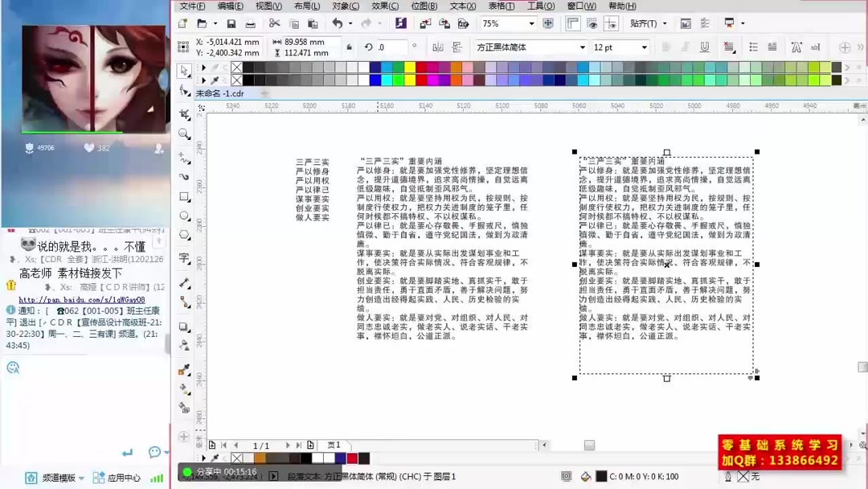Switch to the 页1 page tab
This screenshot has height=489, width=868.
tap(335, 445)
